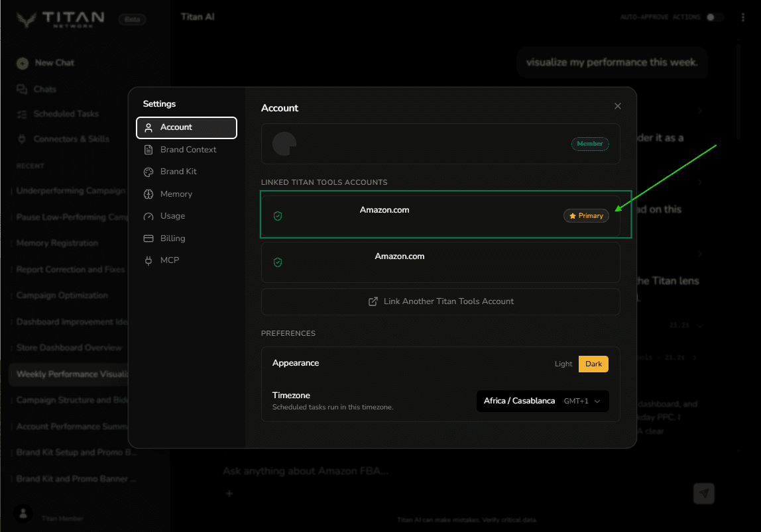The height and width of the screenshot is (532, 761).
Task: Click the Member badge
Action: (590, 144)
